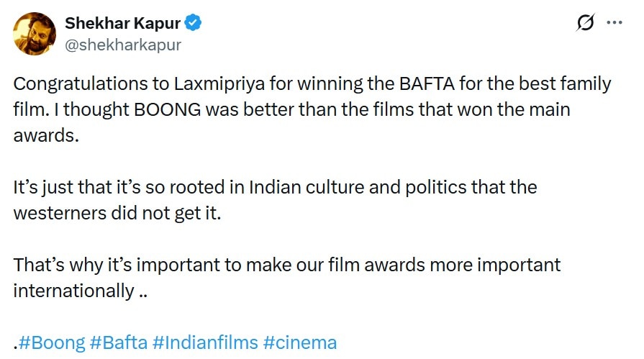Click the word "internationally" in the last paragraph
The height and width of the screenshot is (359, 644).
point(73,291)
